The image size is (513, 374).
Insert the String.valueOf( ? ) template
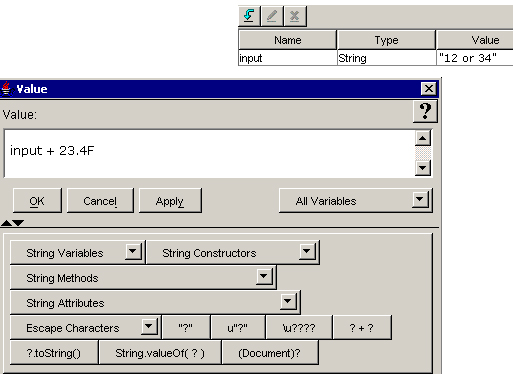point(160,353)
